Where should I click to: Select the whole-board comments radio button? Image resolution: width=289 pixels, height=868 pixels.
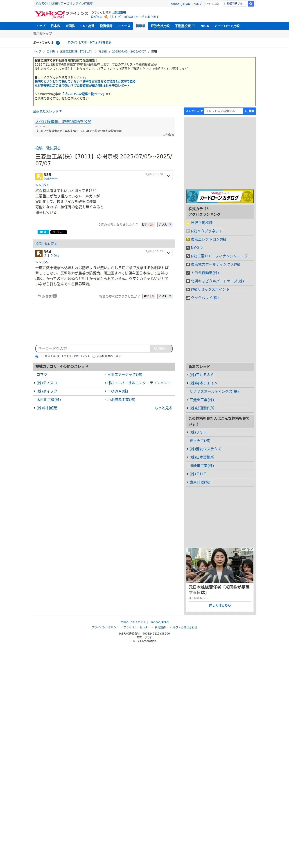tap(94, 356)
